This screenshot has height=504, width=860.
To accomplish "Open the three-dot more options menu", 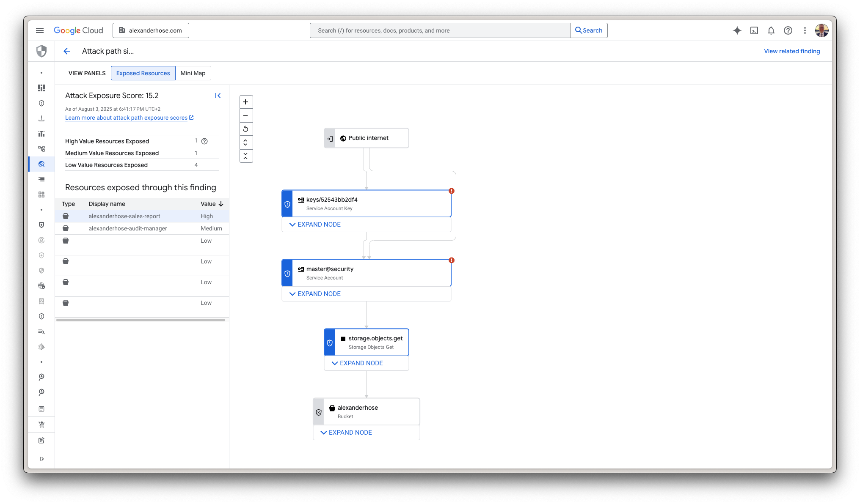I will click(805, 30).
